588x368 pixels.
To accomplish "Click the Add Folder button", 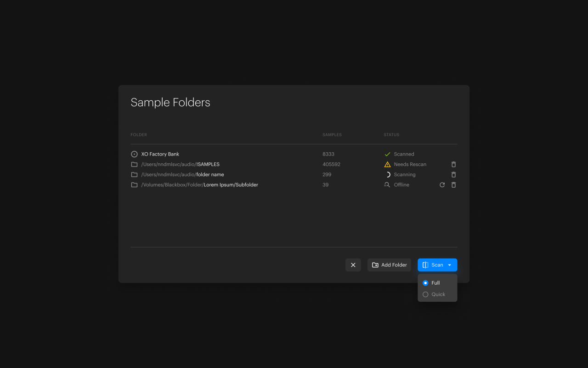I will pyautogui.click(x=389, y=265).
